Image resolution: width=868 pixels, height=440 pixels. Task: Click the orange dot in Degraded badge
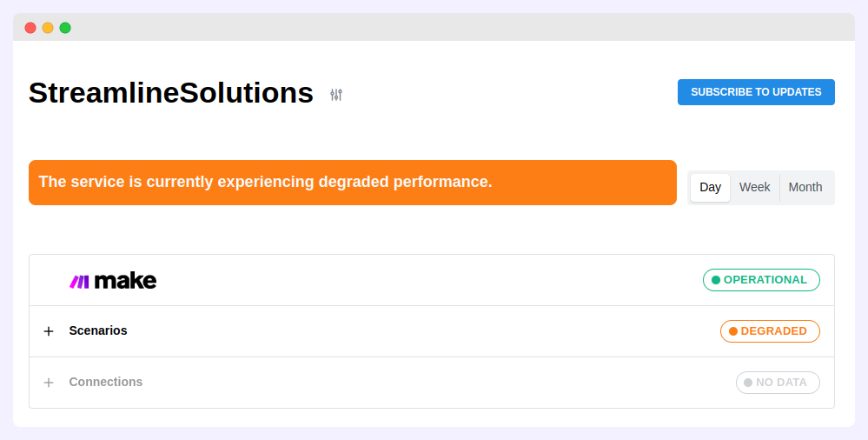(733, 331)
